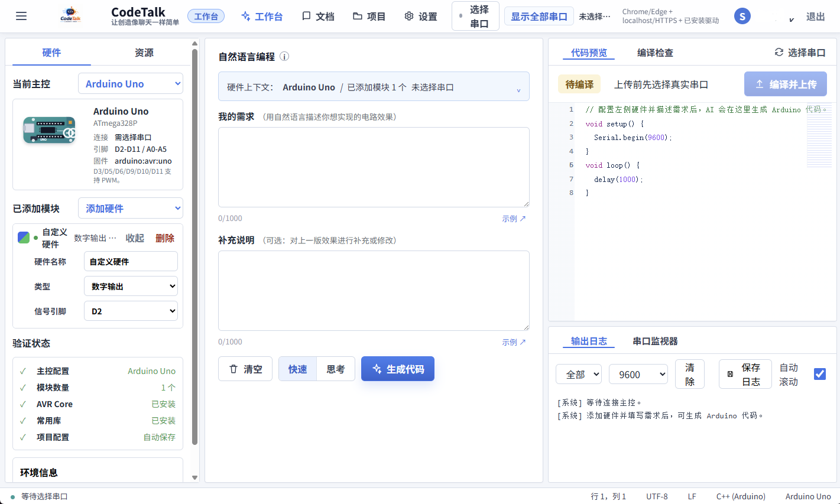Click the 待编译 status badge
This screenshot has height=504, width=840.
tap(579, 84)
